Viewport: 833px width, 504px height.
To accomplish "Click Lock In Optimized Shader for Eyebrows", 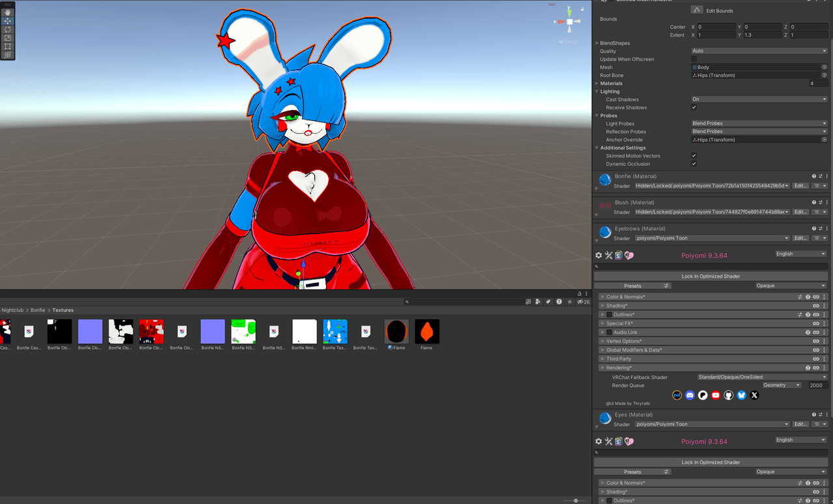I will pos(711,276).
